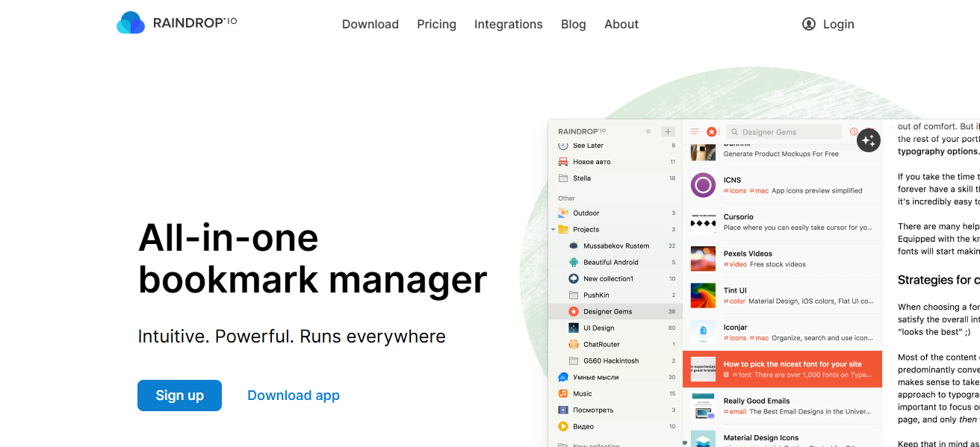Open the Material Design Icons bookmark
This screenshot has height=447, width=980.
(783, 436)
